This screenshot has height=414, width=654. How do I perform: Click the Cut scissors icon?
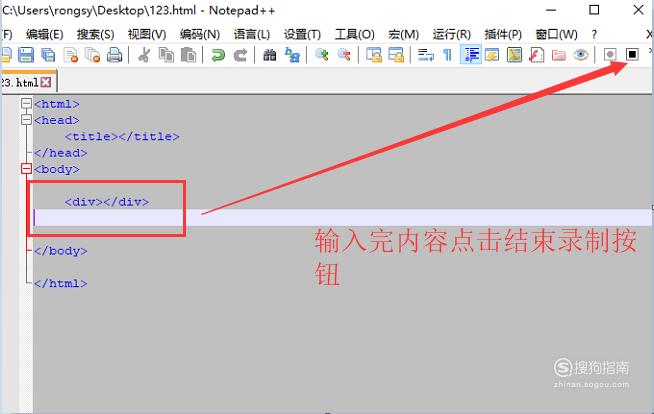click(144, 55)
